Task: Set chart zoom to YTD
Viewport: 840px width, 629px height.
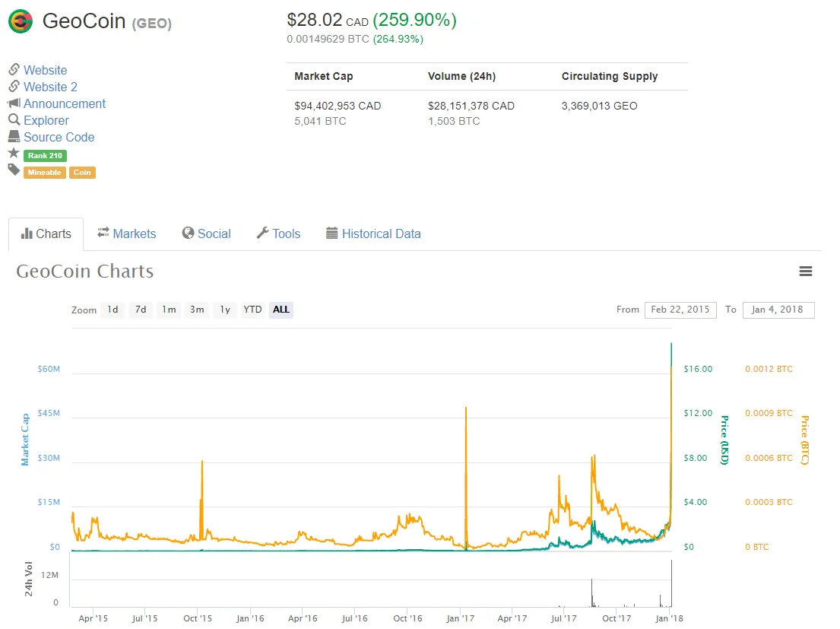Action: point(252,310)
